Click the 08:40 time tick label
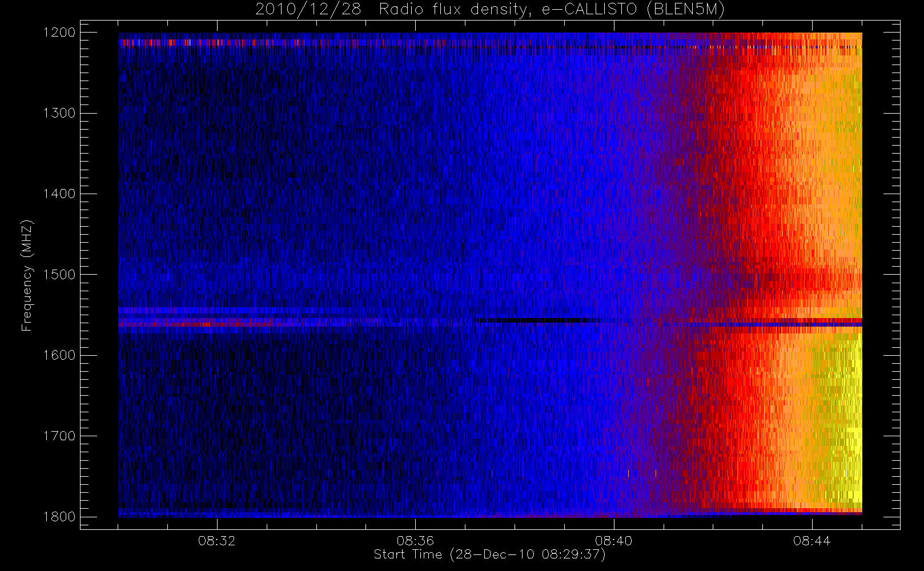924x571 pixels. [614, 541]
